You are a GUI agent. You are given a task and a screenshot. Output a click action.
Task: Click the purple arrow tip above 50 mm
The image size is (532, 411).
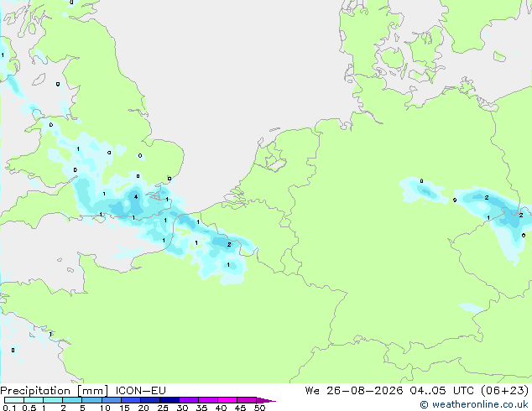[266, 400]
